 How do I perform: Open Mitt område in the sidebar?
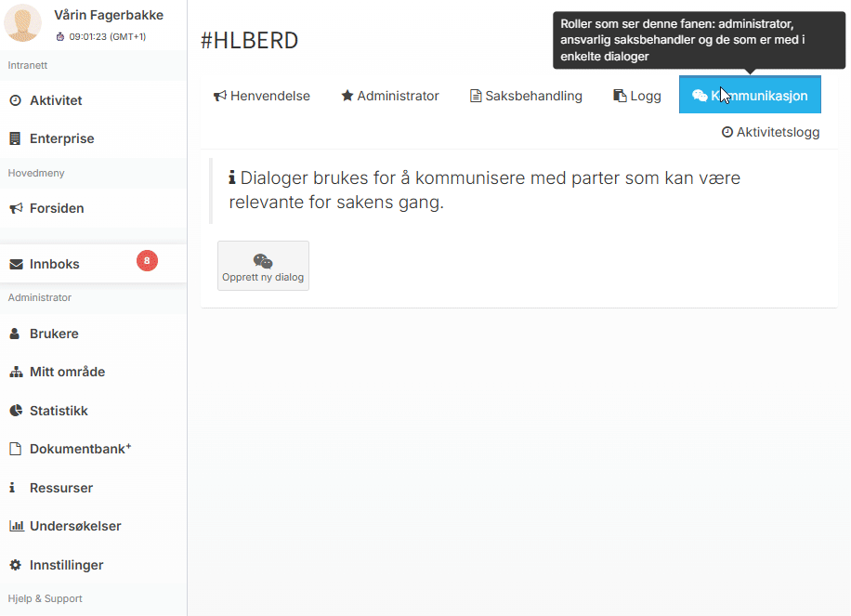[x=67, y=372]
